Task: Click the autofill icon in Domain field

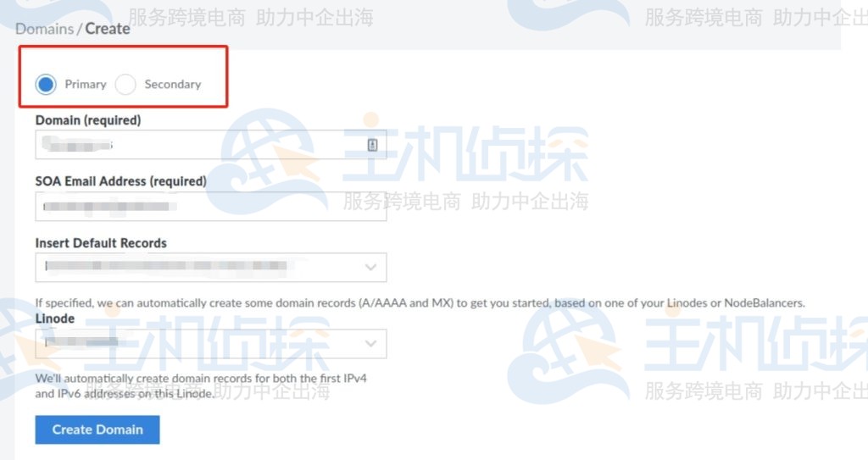Action: pyautogui.click(x=373, y=145)
